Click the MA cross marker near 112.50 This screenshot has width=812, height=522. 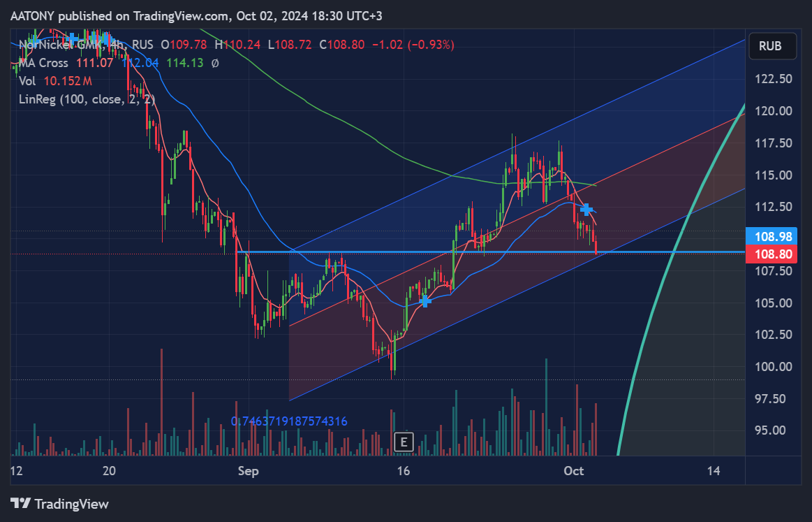pos(586,210)
